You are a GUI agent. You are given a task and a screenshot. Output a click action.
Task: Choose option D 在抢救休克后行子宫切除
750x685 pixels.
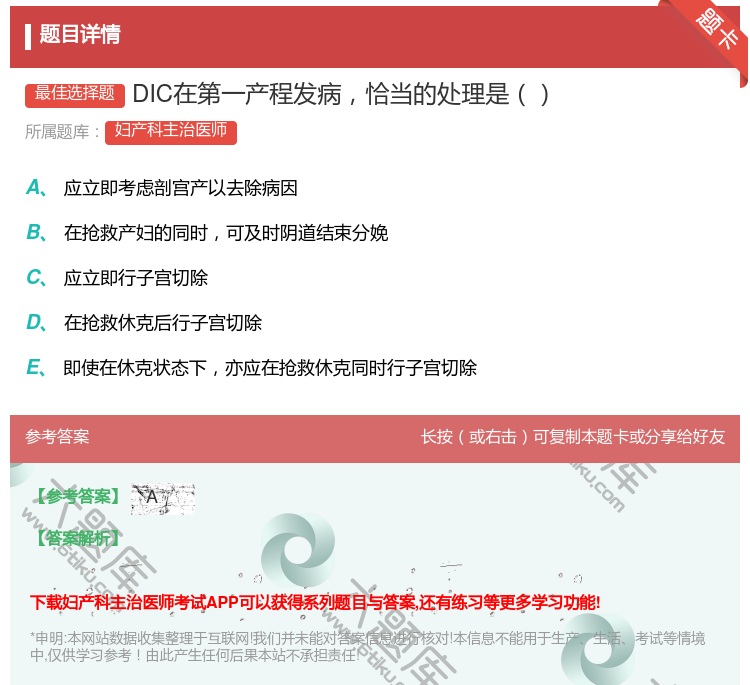pos(144,323)
